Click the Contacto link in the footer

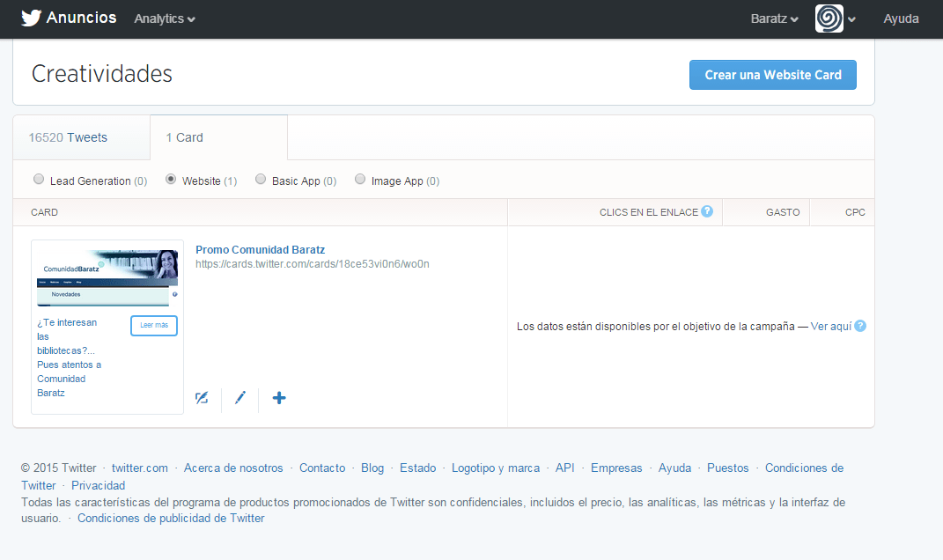tap(322, 468)
